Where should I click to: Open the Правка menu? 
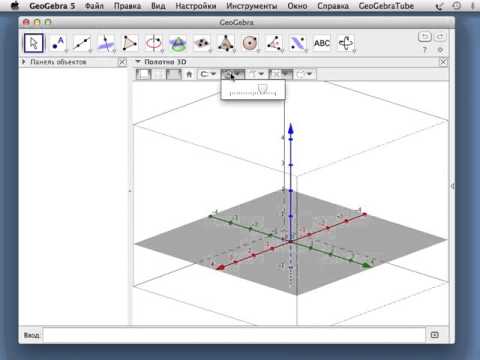(x=127, y=6)
